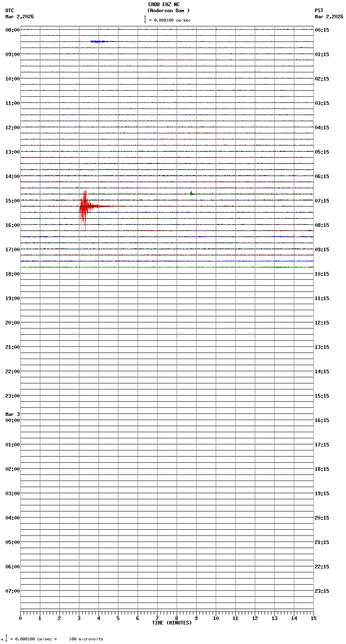Viewport: 346px width, 644px height.
Task: Click the '10:00' UTC time label
Action: pos(13,79)
